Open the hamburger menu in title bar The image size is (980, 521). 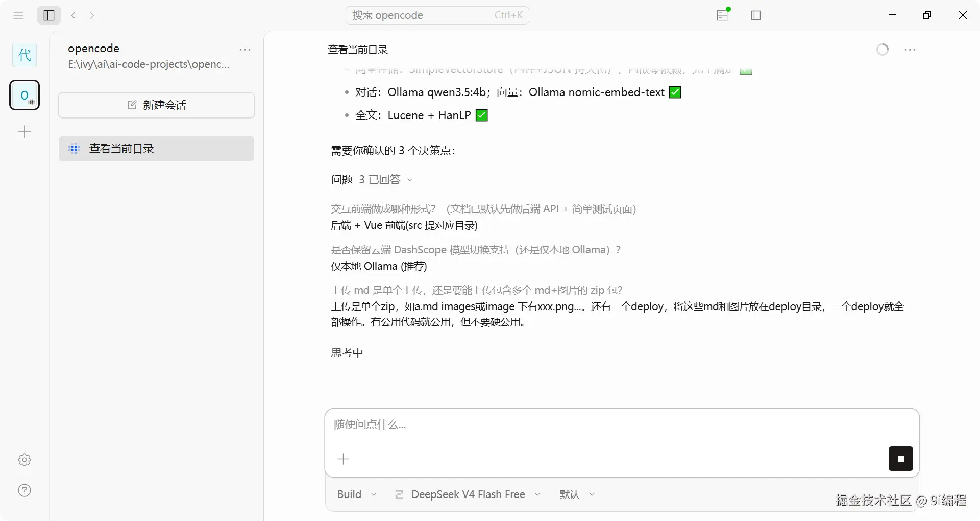point(18,15)
